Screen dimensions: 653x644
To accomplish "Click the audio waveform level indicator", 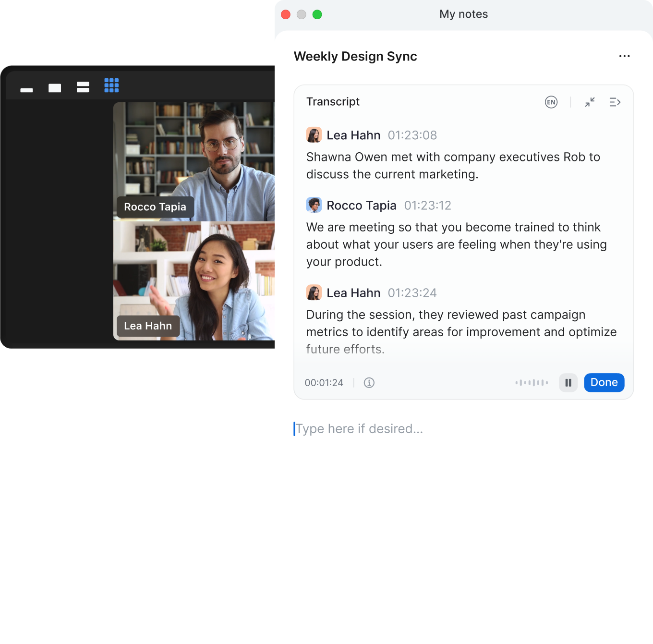I will coord(532,383).
